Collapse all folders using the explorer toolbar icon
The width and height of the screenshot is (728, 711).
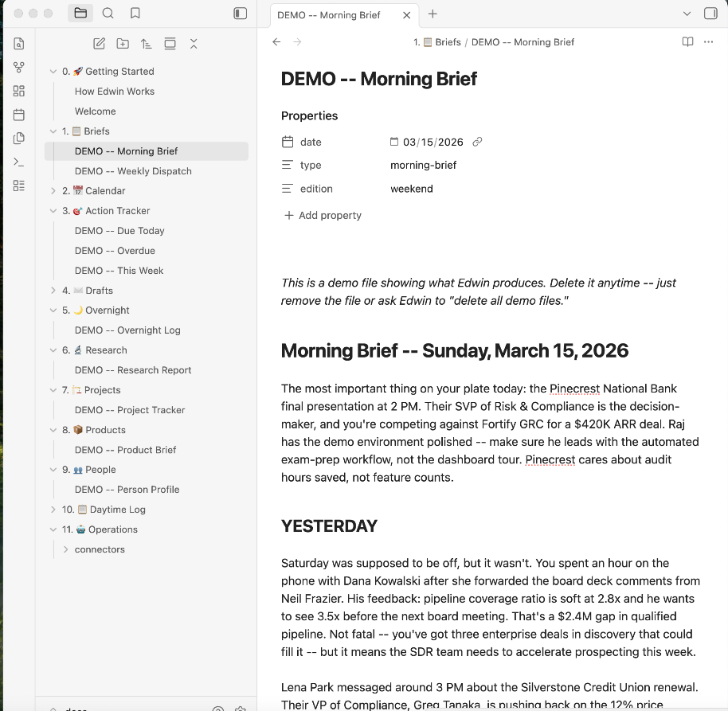[194, 44]
